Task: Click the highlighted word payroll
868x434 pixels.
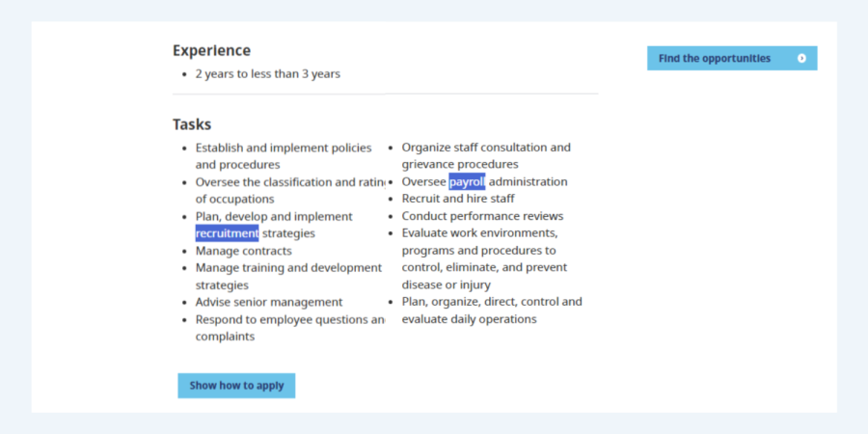Action: (x=467, y=181)
